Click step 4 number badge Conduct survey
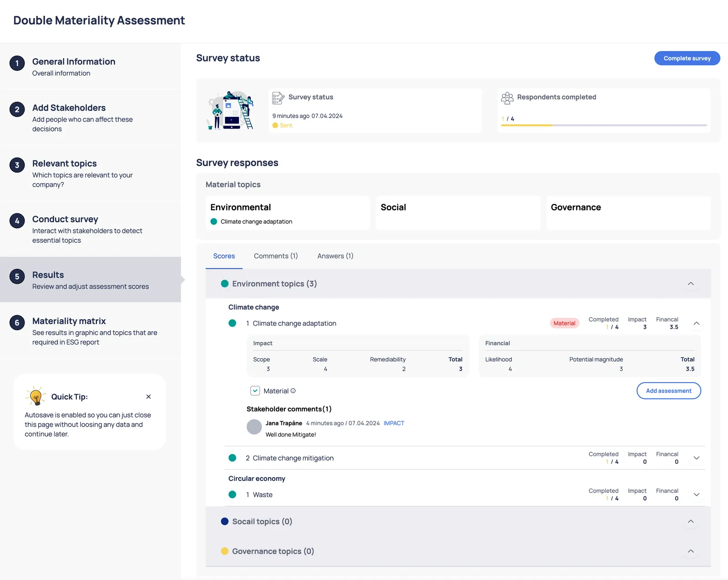 pos(17,221)
